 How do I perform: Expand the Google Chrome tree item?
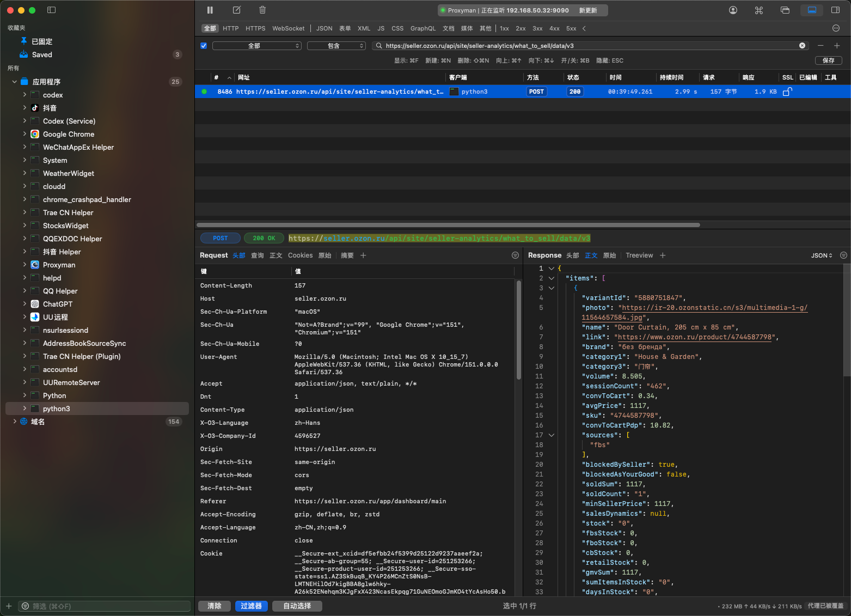(x=25, y=134)
